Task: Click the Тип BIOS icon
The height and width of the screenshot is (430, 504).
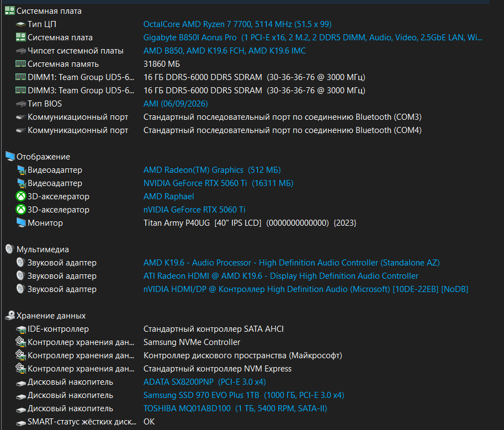Action: [x=21, y=104]
